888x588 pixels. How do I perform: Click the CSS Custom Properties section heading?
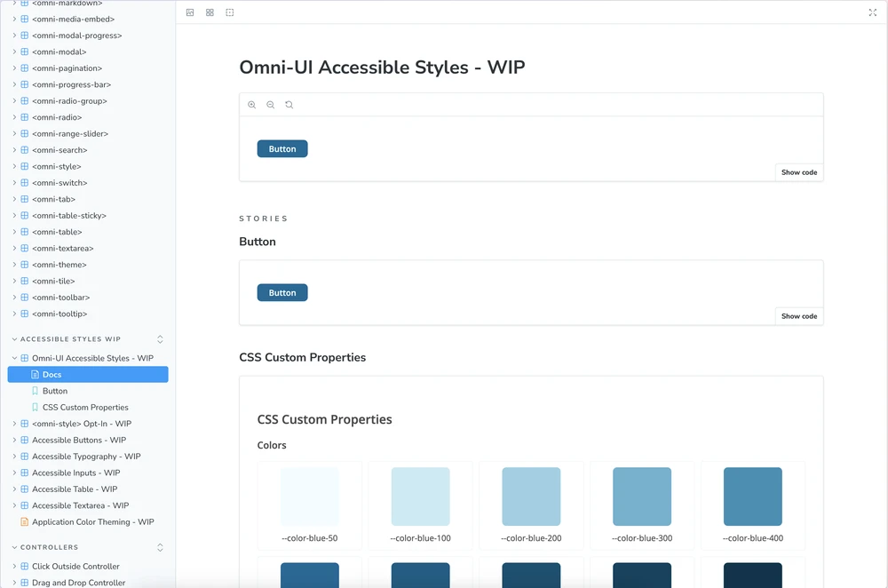click(303, 357)
